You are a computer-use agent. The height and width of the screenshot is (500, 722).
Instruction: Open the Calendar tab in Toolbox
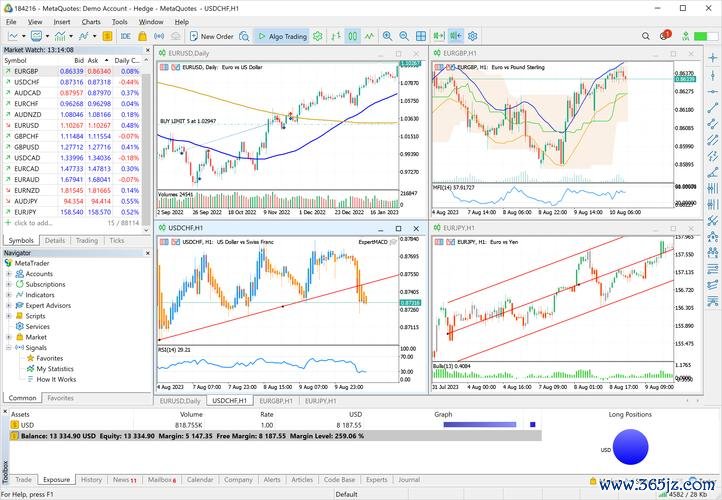click(x=200, y=480)
